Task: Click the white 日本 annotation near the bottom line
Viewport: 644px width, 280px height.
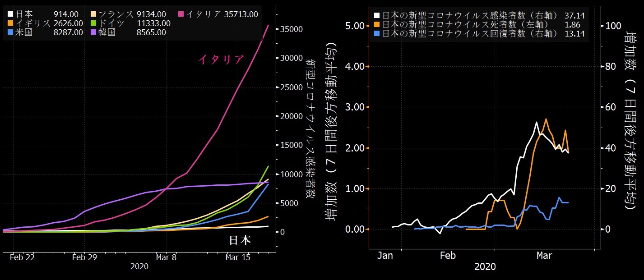Action: click(240, 240)
